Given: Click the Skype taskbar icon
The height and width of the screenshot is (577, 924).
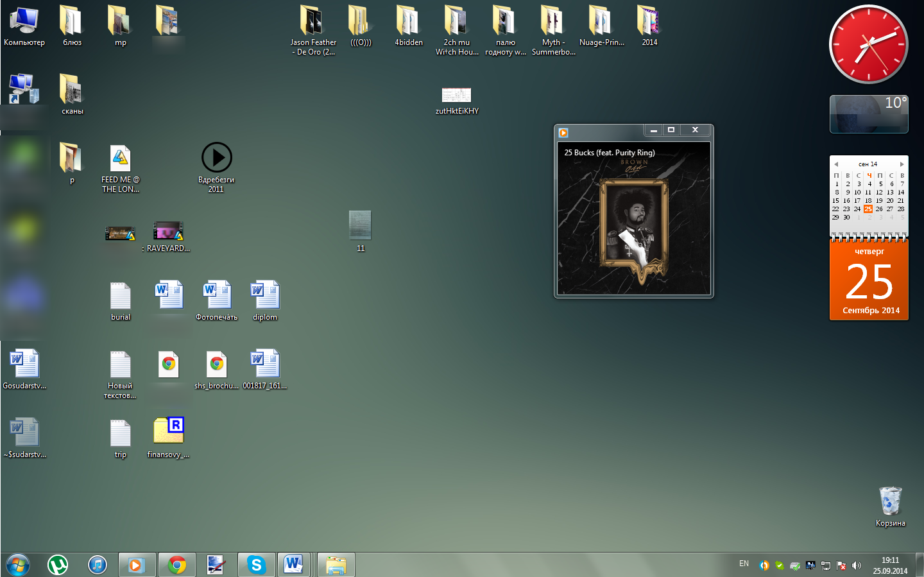Looking at the screenshot, I should pos(257,565).
